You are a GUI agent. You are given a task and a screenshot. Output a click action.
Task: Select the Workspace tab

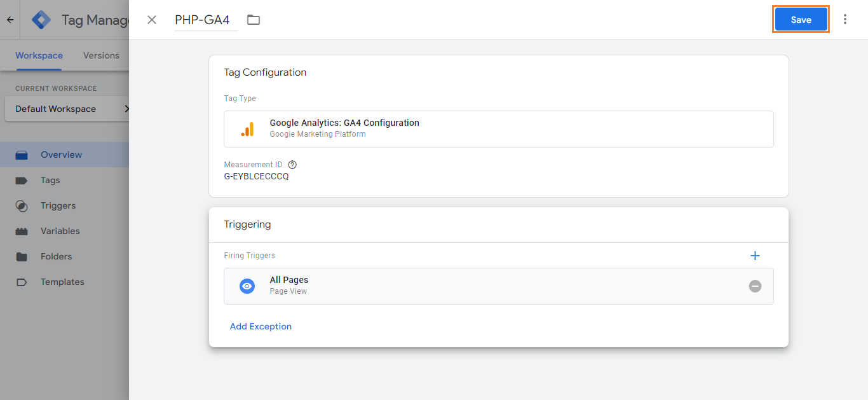tap(39, 55)
